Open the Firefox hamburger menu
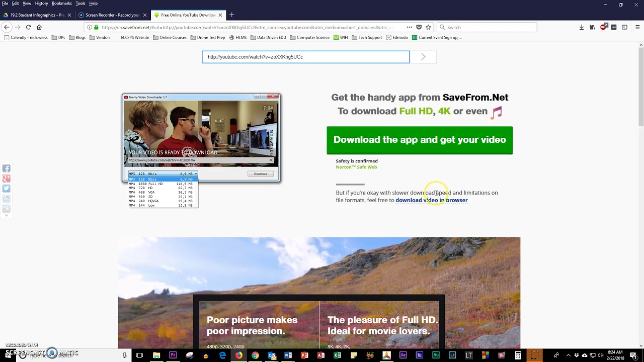The image size is (644, 362). pyautogui.click(x=637, y=27)
